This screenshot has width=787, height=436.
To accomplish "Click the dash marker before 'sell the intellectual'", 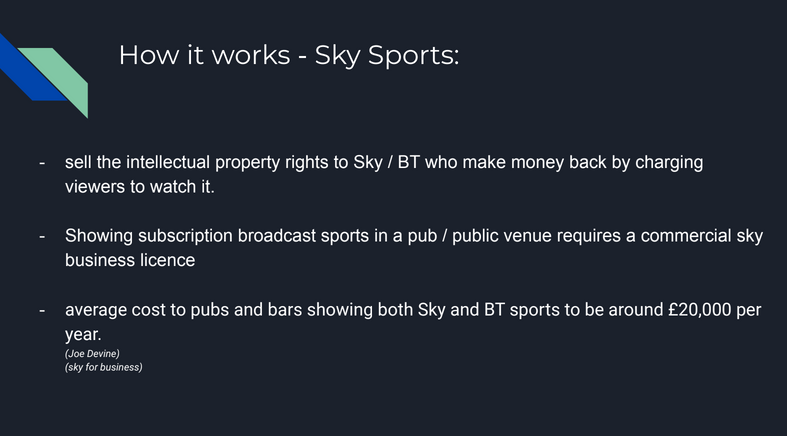I will (x=42, y=163).
